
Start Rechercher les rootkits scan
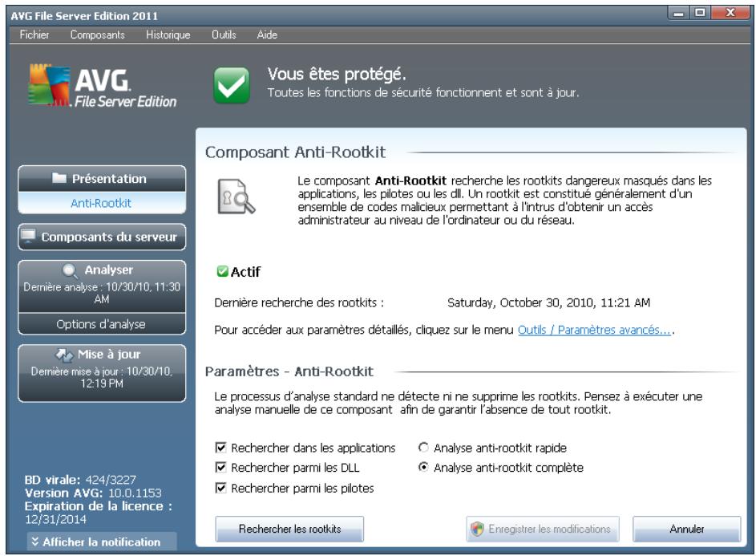tap(289, 529)
